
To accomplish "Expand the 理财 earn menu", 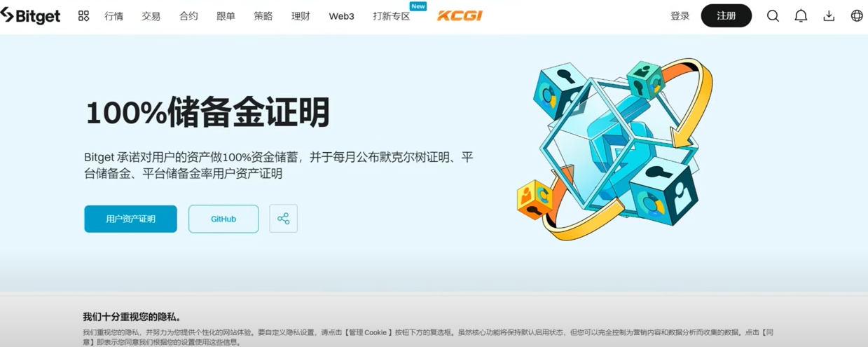I will [301, 16].
